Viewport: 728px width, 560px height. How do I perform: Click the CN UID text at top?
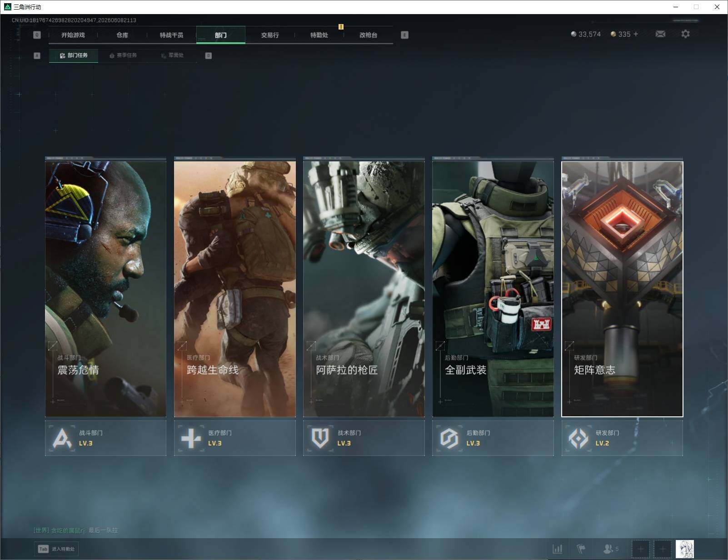(74, 20)
